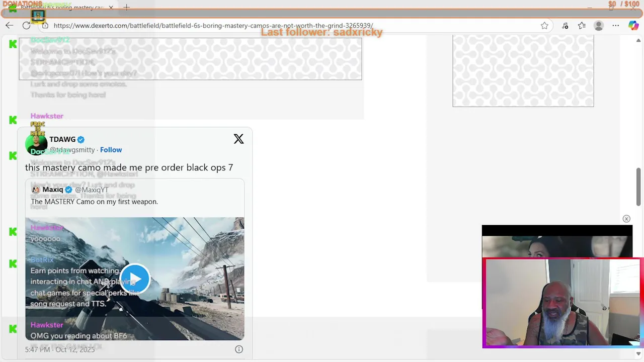Click the page vertical scrollbar thumb
644x362 pixels.
(638, 187)
